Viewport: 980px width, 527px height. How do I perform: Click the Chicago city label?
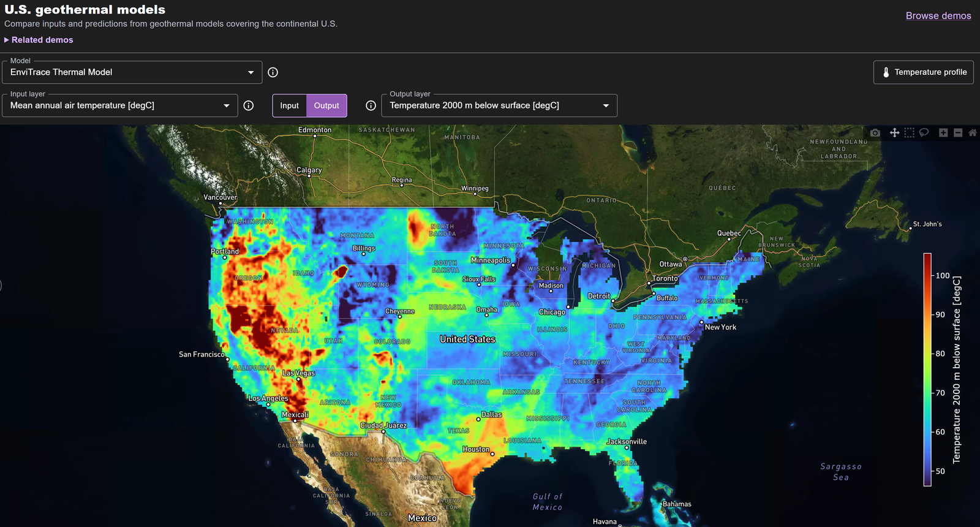coord(552,312)
